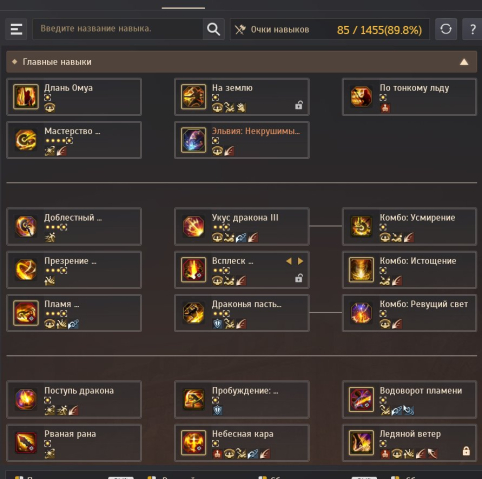Focus the skill name search field
Screen dimensions: 482x479
tap(117, 29)
